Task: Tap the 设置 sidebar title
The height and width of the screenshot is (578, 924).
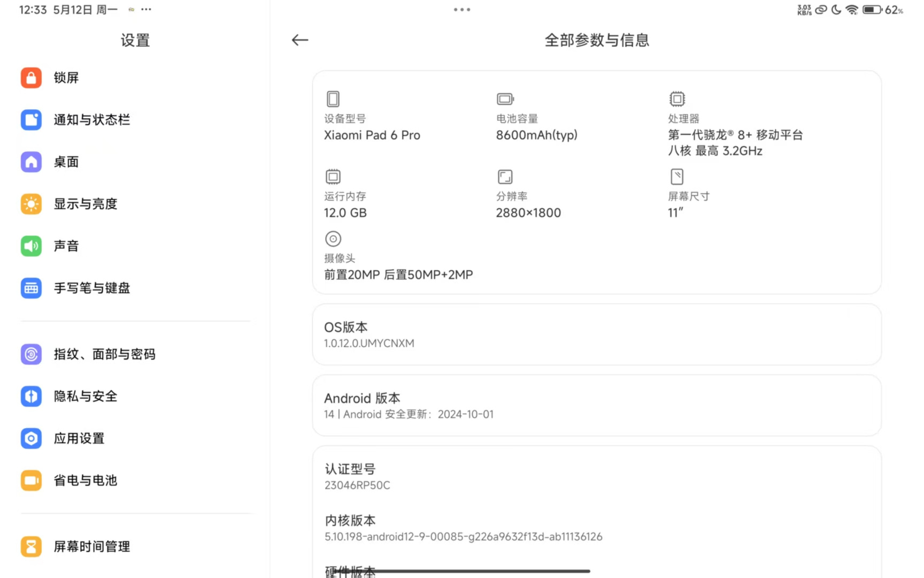Action: 135,40
